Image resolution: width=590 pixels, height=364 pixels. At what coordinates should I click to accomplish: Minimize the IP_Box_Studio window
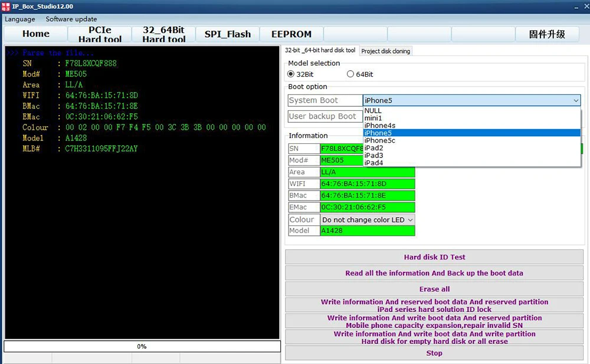(576, 6)
